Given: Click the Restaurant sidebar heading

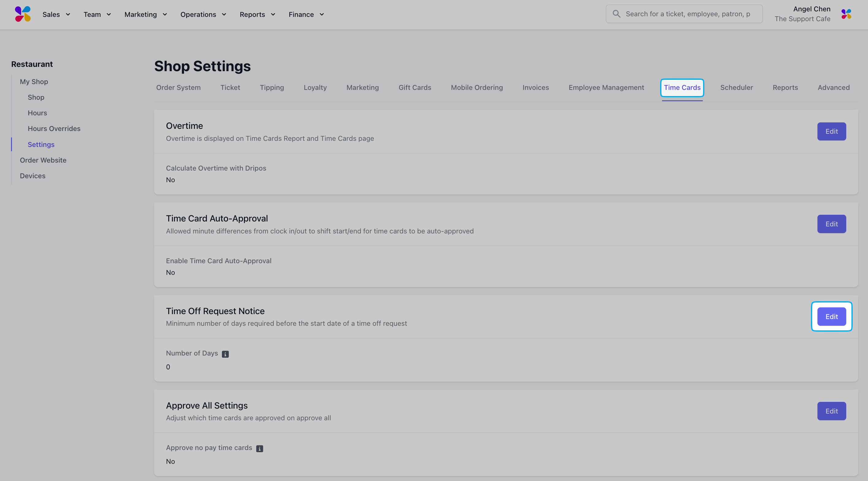Looking at the screenshot, I should pyautogui.click(x=32, y=64).
